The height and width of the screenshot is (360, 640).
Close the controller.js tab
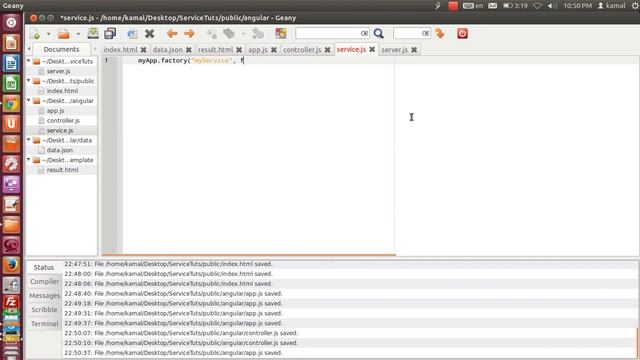tap(327, 50)
